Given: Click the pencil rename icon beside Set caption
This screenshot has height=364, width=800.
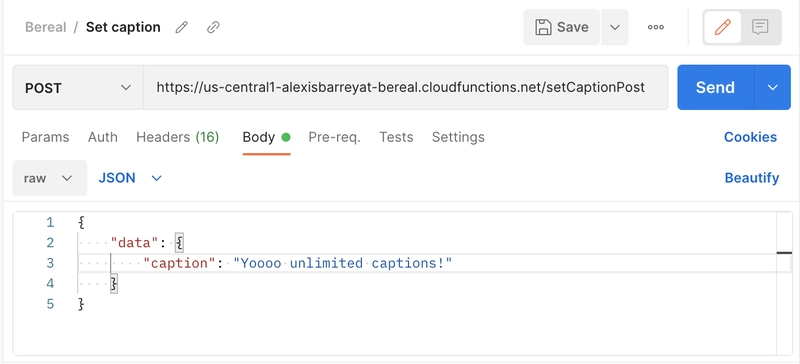Looking at the screenshot, I should [x=181, y=27].
